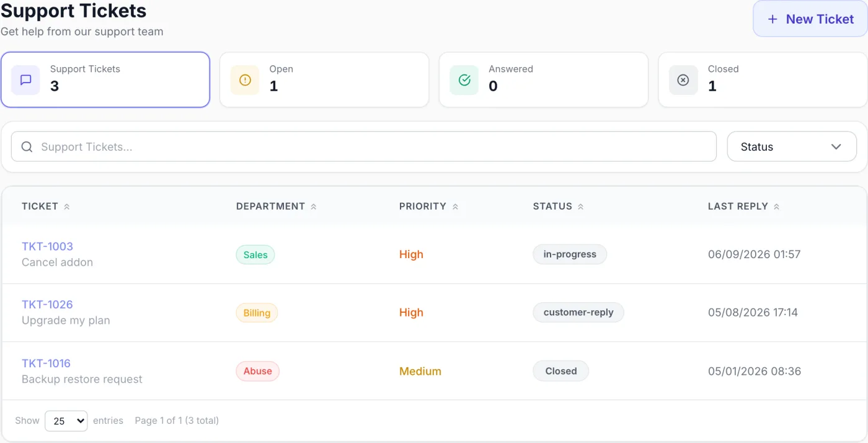Click the plus icon on New Ticket

click(x=773, y=19)
